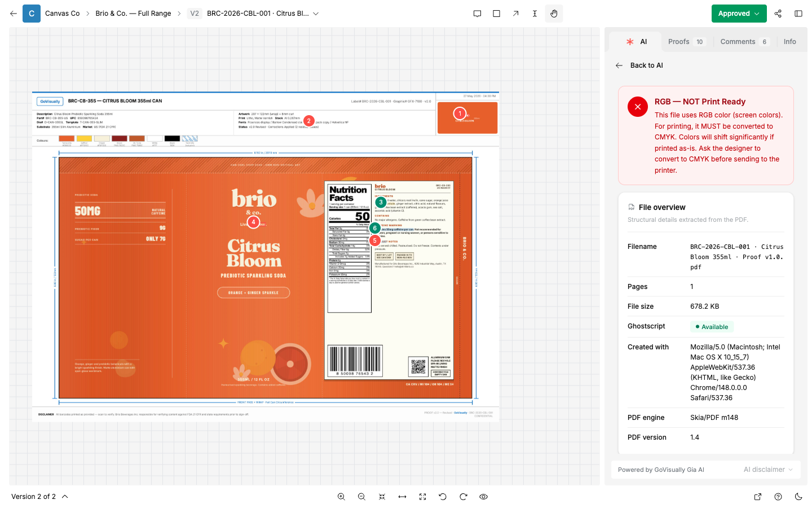The image size is (812, 508).
Task: Switch to dark mode
Action: coord(798,497)
